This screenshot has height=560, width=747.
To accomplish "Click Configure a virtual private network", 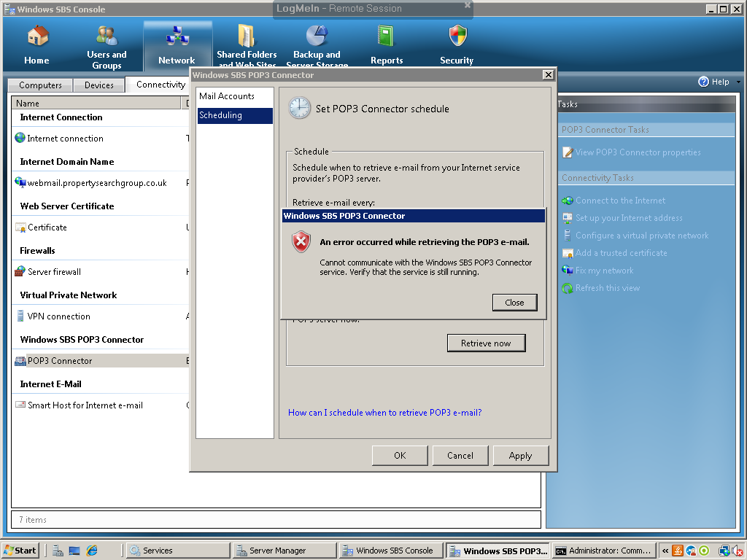I will [x=642, y=236].
